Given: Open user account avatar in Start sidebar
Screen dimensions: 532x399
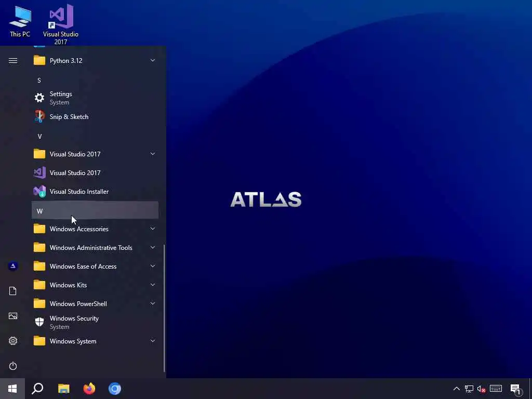Looking at the screenshot, I should tap(13, 266).
